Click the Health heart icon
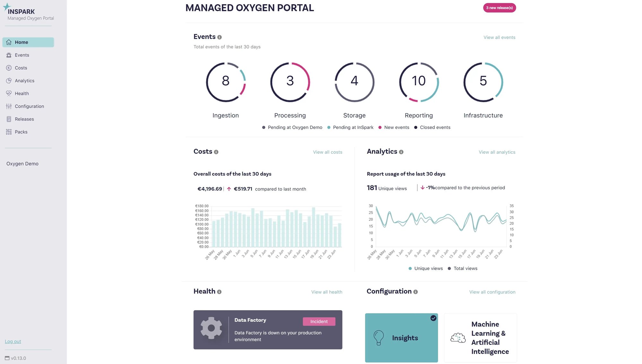The width and height of the screenshot is (642, 364). pyautogui.click(x=9, y=94)
